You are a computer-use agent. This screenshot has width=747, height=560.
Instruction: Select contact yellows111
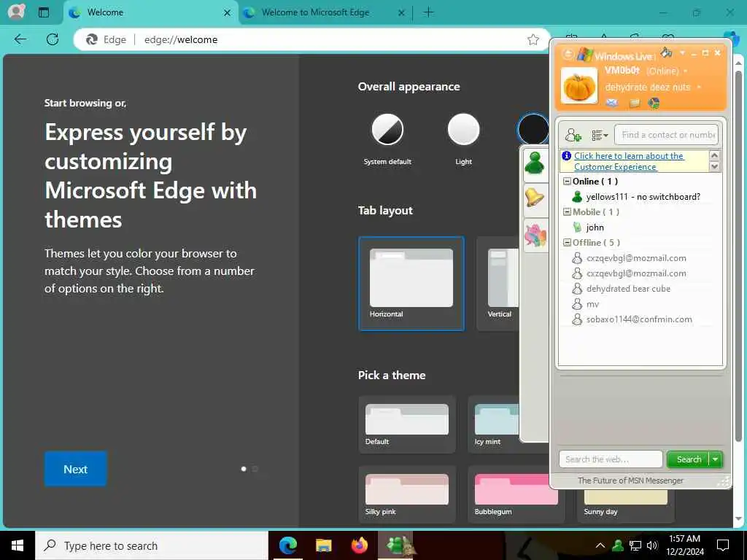click(636, 197)
